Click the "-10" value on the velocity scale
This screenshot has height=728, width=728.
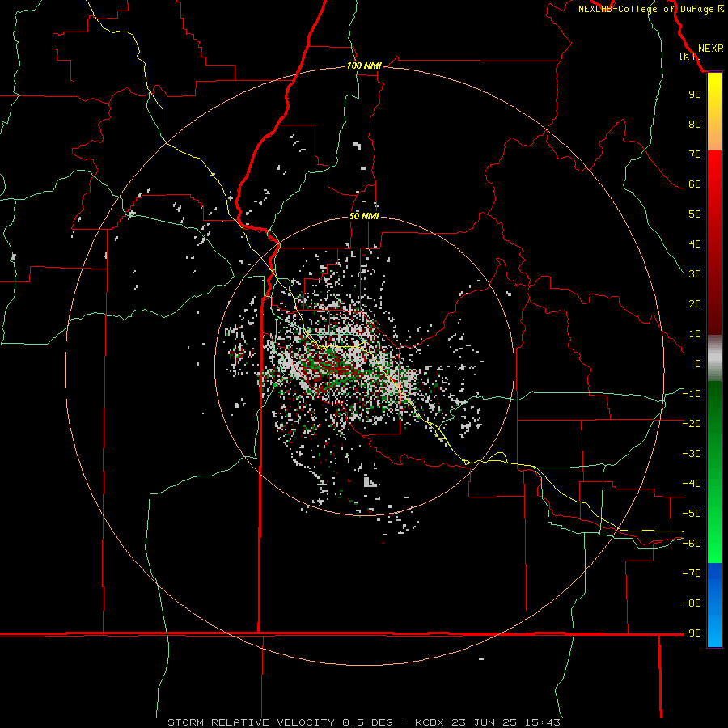coord(692,394)
